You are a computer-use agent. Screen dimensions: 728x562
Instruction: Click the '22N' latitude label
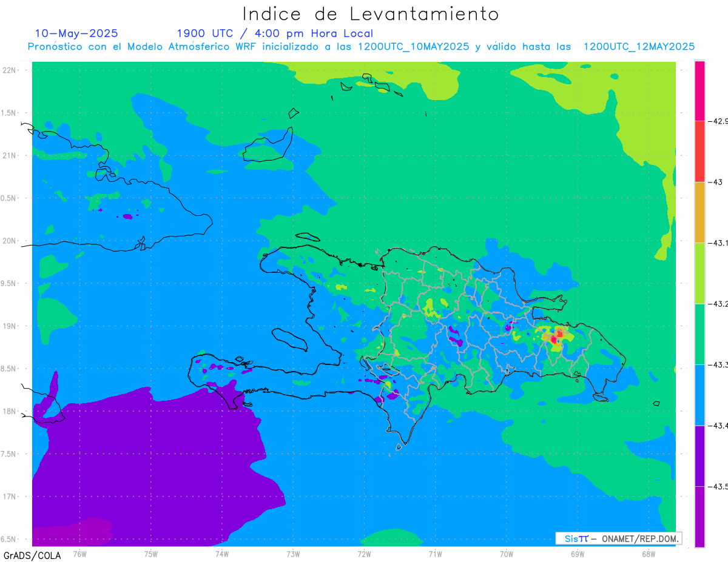click(x=10, y=70)
